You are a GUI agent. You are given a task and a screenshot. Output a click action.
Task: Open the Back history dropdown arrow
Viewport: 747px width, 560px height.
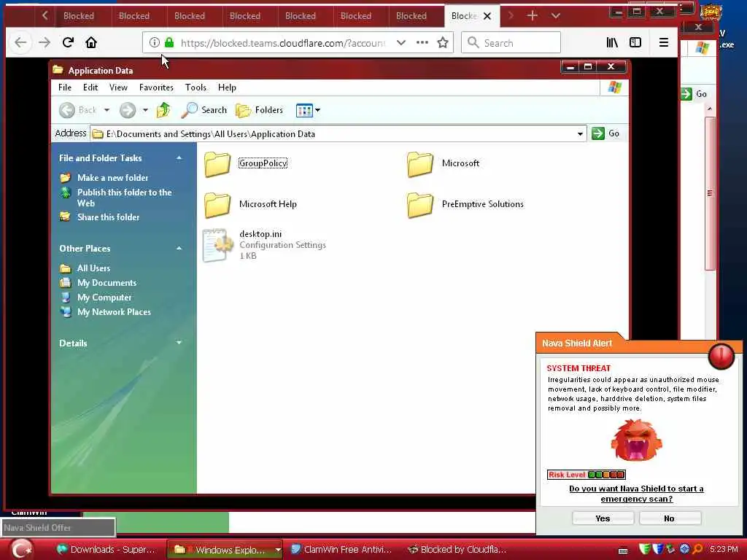point(107,110)
